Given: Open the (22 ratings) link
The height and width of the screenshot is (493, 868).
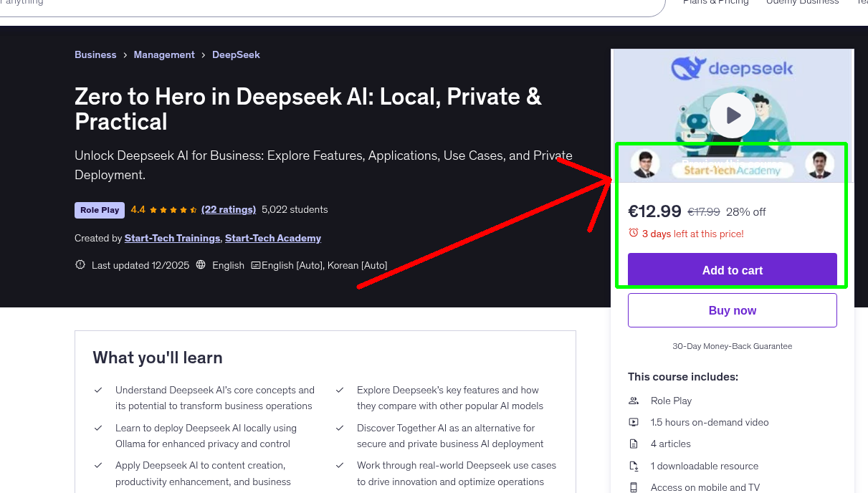Looking at the screenshot, I should [x=229, y=209].
